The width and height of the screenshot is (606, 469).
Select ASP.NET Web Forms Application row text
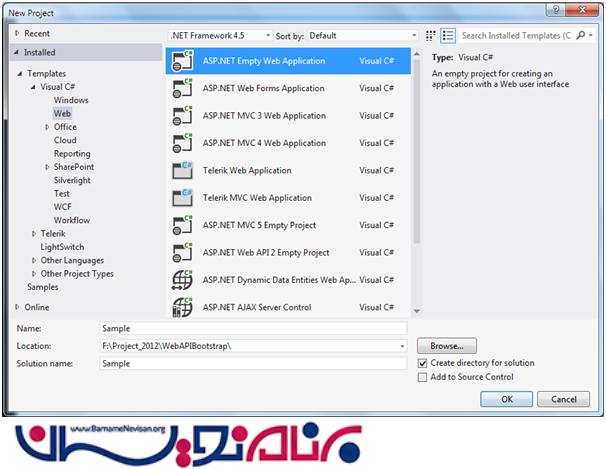(x=264, y=88)
